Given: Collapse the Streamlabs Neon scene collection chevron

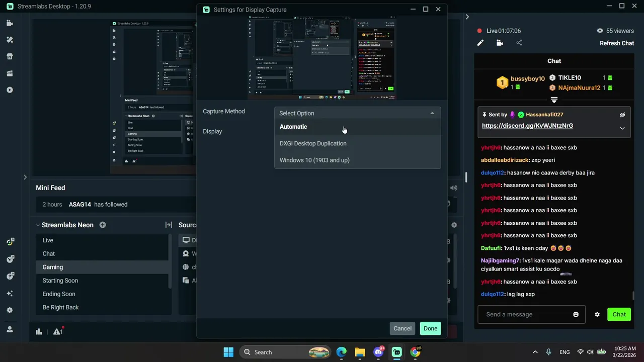Looking at the screenshot, I should point(38,225).
